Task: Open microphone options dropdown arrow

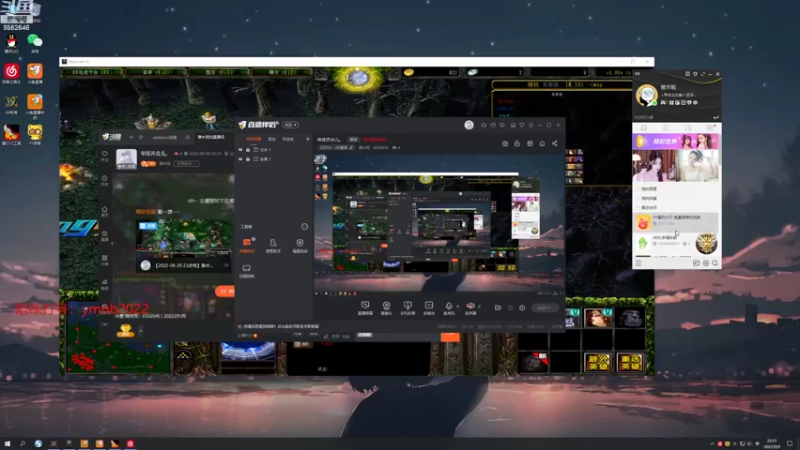Action: point(457,307)
